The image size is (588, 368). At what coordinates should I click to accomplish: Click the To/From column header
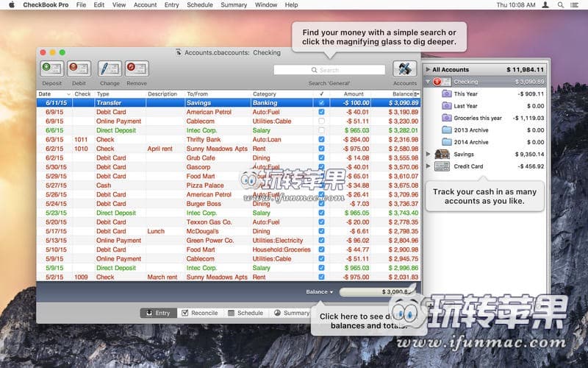coord(218,94)
